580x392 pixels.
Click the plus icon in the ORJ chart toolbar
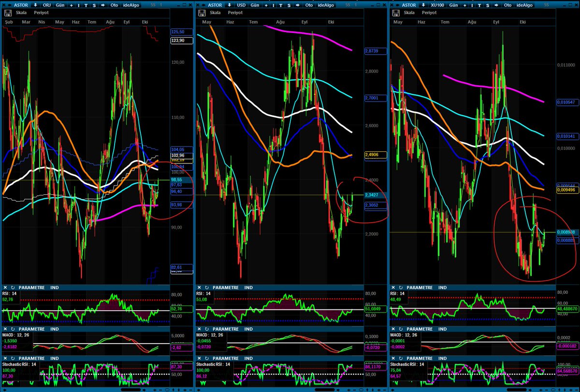(72, 5)
